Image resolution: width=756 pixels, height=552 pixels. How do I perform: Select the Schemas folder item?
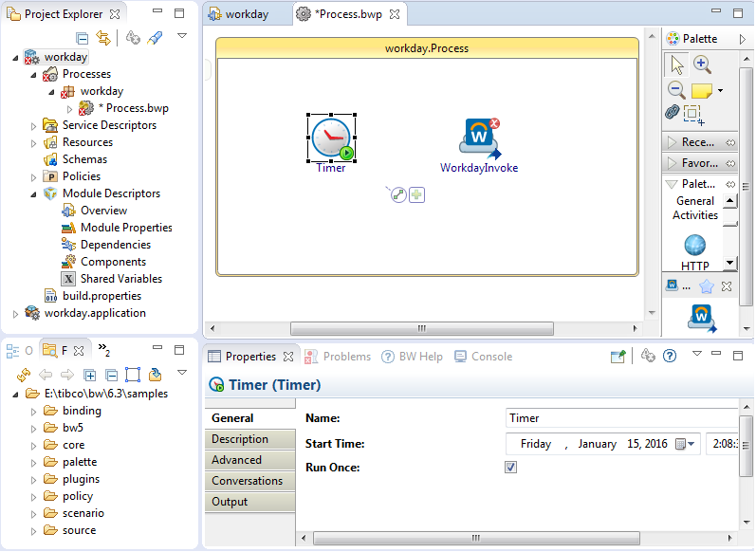(84, 159)
